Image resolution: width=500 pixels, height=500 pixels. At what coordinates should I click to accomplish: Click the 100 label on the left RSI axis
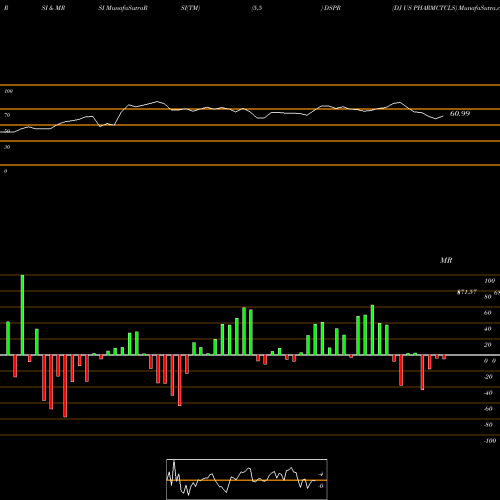point(8,91)
